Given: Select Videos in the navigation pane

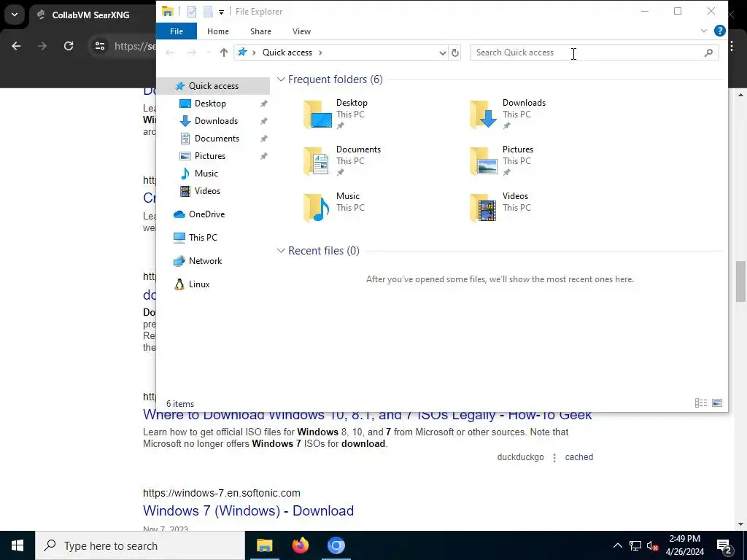Looking at the screenshot, I should 207,191.
